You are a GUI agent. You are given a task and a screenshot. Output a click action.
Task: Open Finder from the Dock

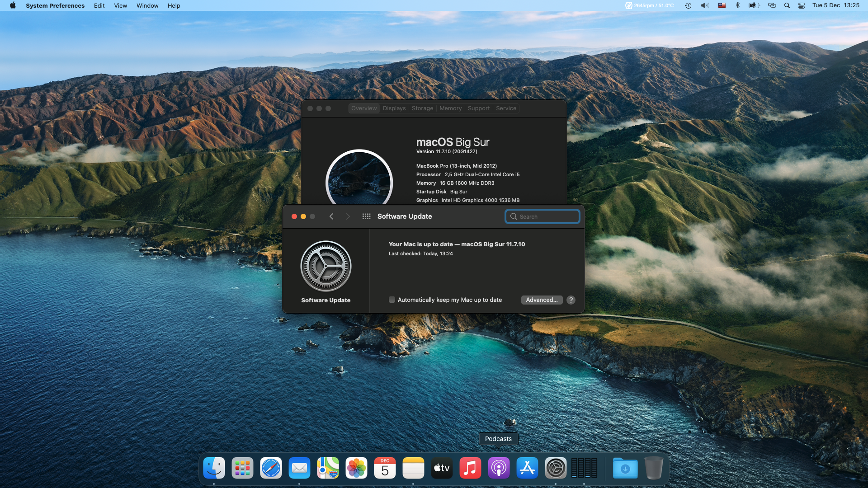pyautogui.click(x=213, y=468)
